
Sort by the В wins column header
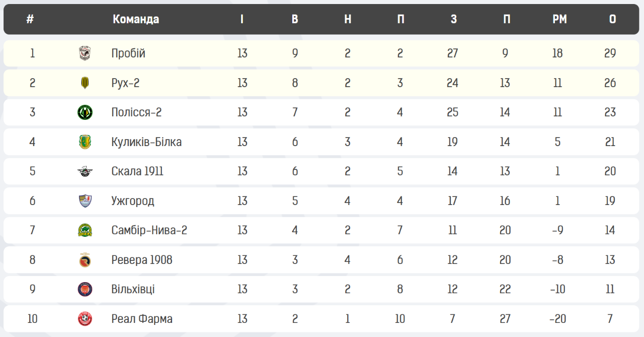[x=295, y=19]
